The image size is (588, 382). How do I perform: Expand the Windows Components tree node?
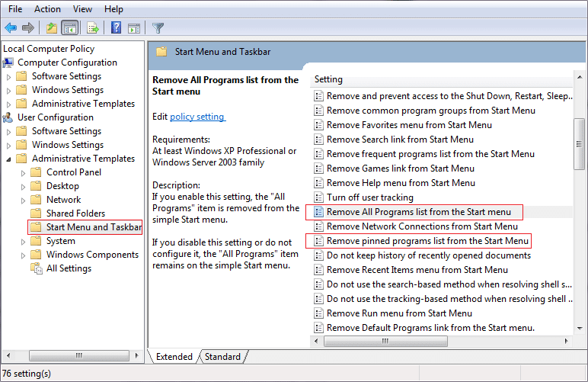tap(24, 255)
